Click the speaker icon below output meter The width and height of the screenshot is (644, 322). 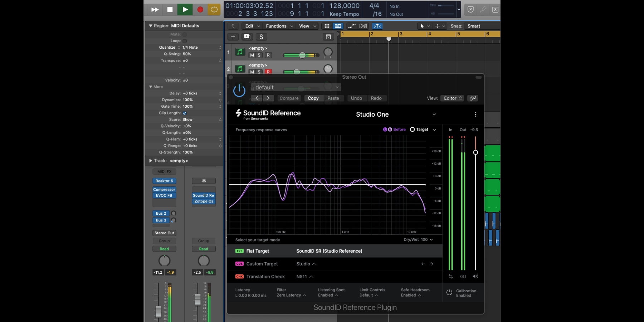click(x=475, y=276)
